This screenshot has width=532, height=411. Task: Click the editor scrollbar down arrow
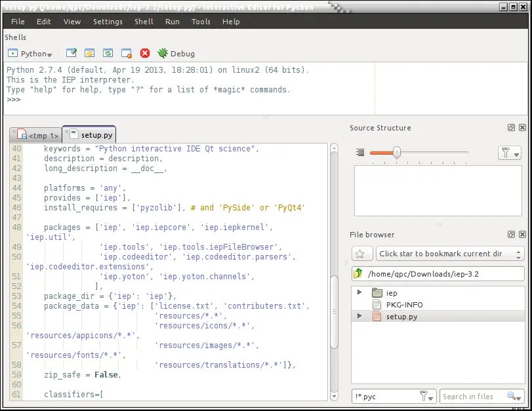(x=334, y=396)
